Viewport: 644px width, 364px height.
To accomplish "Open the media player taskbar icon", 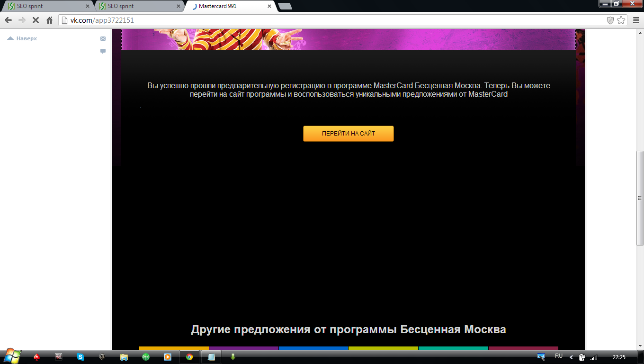I will click(168, 357).
